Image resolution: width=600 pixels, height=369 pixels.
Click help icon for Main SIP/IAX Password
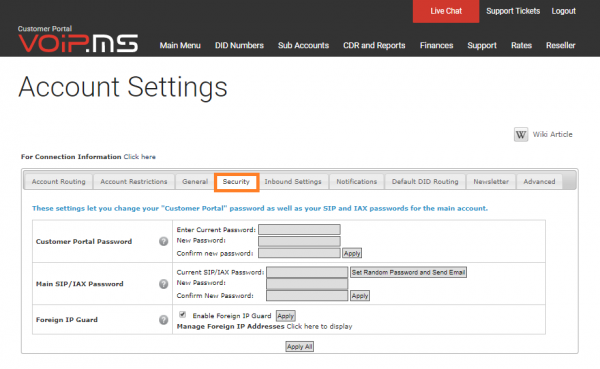tap(163, 284)
